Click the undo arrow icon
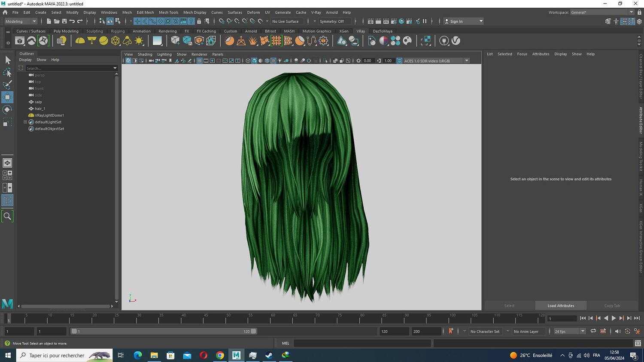 point(72,21)
